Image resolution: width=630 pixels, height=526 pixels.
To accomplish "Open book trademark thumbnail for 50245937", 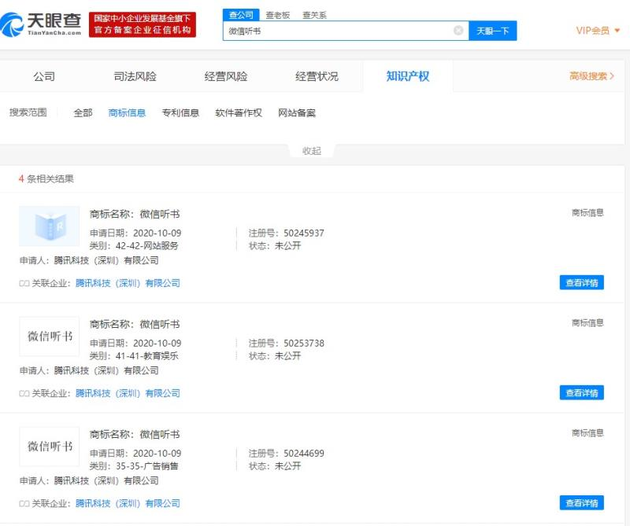I will tap(49, 226).
